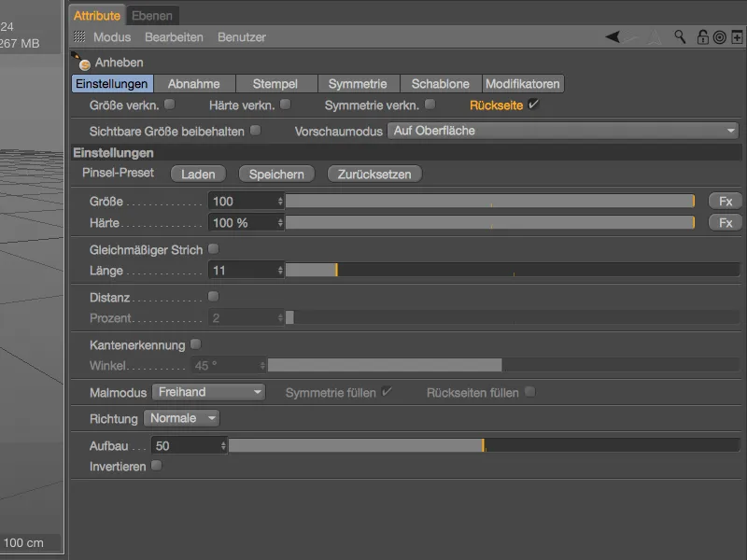
Task: Enable Größe verkn. checkbox
Action: tap(170, 105)
